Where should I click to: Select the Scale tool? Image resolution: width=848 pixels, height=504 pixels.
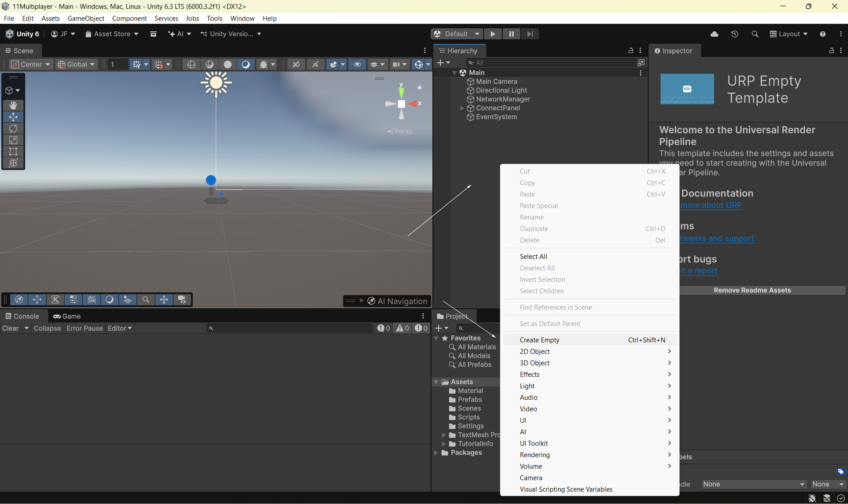(x=13, y=140)
